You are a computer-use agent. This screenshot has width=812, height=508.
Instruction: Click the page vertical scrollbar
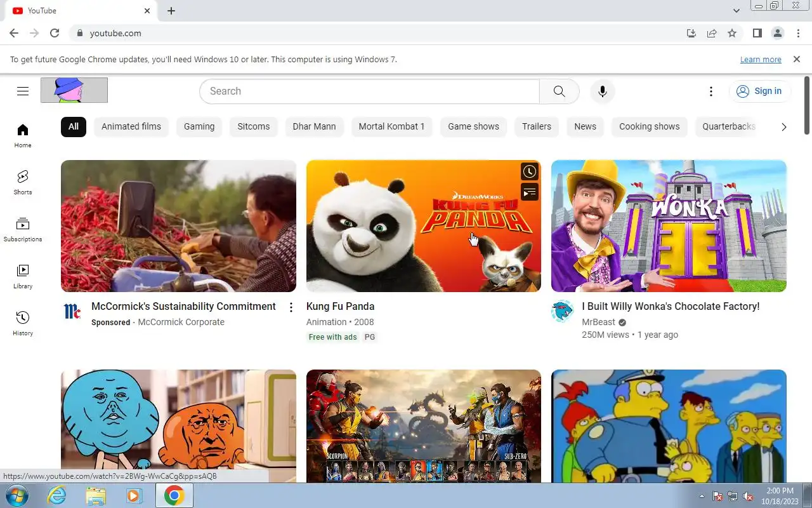807,105
